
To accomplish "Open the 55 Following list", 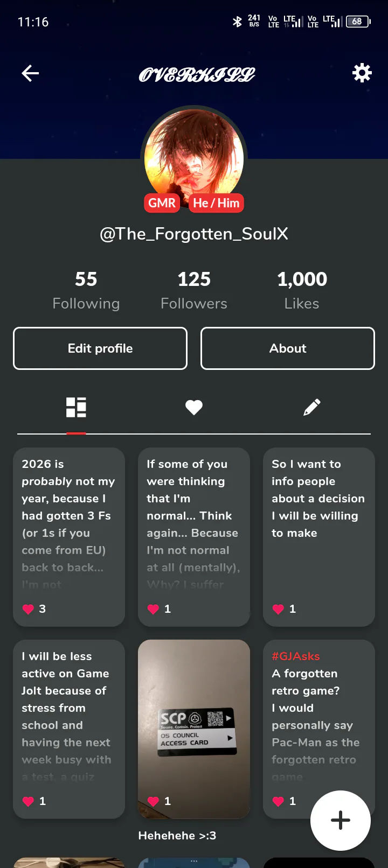I will click(86, 291).
